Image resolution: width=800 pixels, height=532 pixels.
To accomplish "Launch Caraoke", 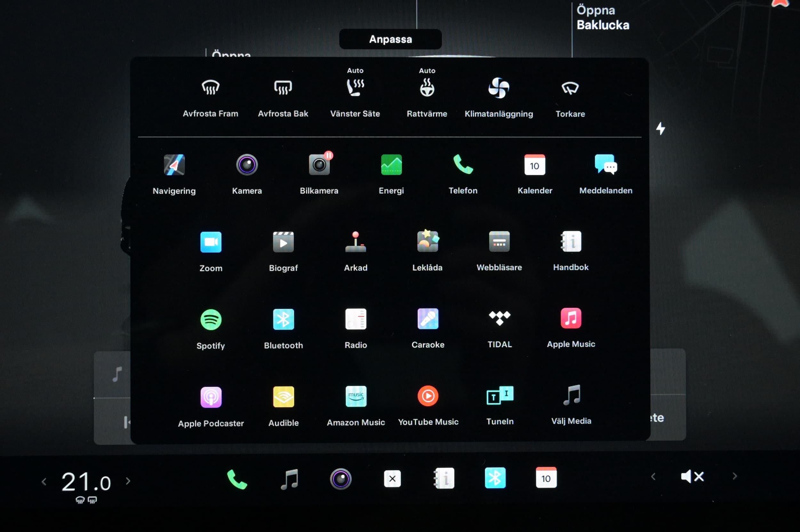I will click(x=428, y=319).
